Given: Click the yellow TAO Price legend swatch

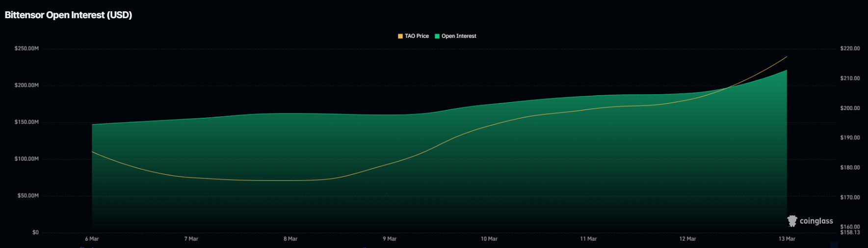Looking at the screenshot, I should click(400, 36).
